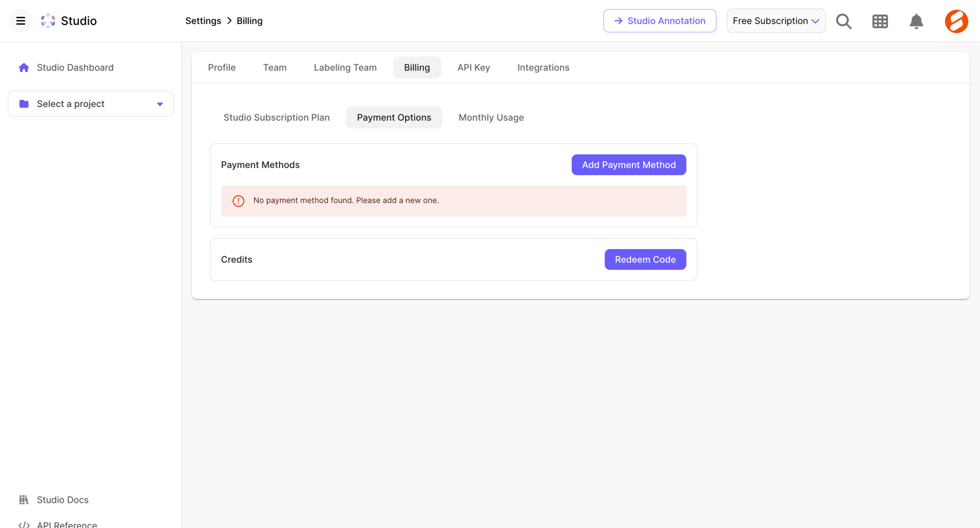Open the apps grid icon
The width and height of the screenshot is (980, 528).
(x=880, y=21)
